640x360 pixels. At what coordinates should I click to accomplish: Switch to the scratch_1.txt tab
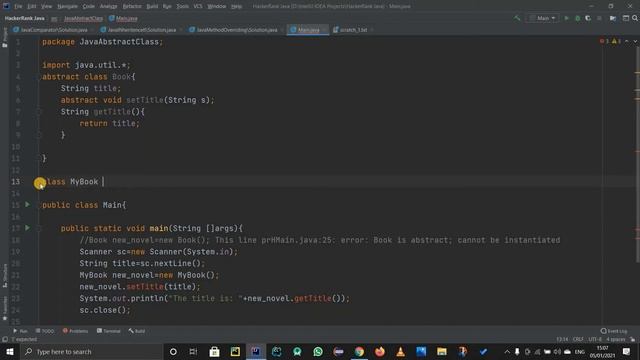click(x=352, y=30)
